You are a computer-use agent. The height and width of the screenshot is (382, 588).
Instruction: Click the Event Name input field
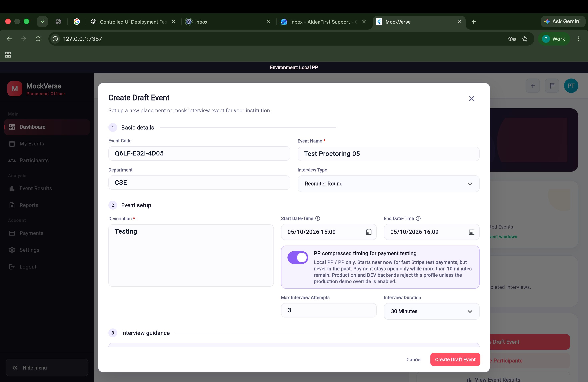(x=388, y=154)
